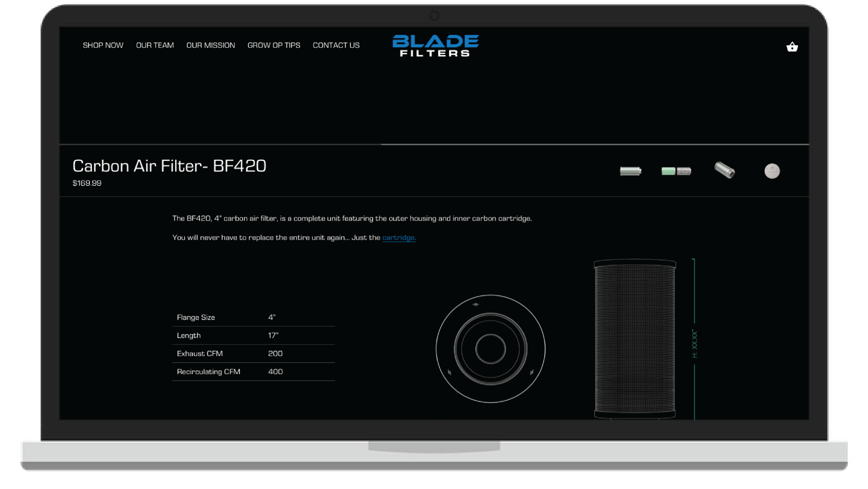Click the Flange Size label
868x489 pixels.
coord(196,317)
